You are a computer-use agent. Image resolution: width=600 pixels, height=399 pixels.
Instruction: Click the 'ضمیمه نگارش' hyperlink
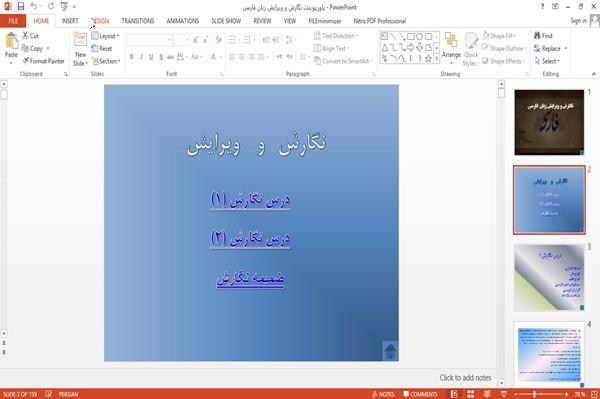pos(250,278)
